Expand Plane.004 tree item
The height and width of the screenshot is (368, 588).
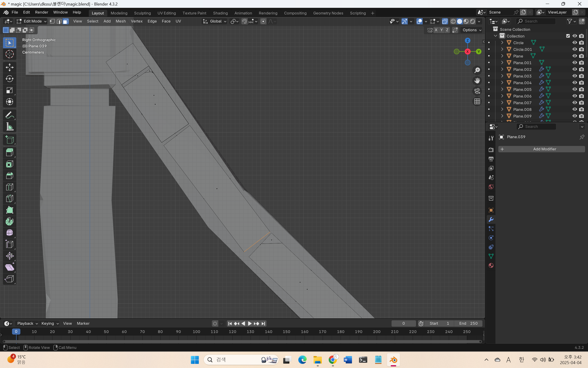(x=502, y=83)
